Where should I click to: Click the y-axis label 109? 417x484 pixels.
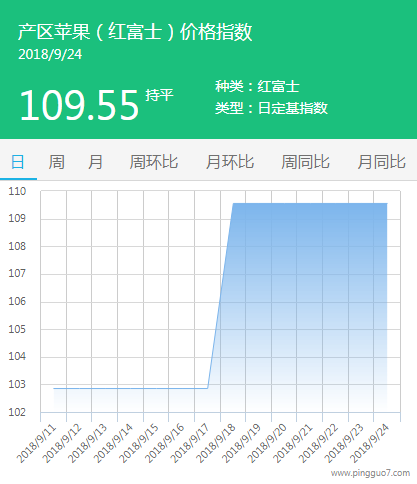[x=17, y=219]
